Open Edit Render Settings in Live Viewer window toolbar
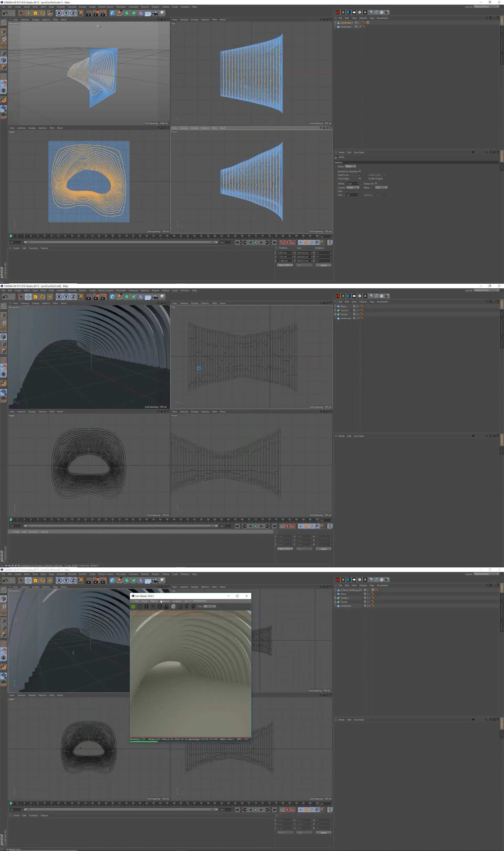The image size is (504, 851). (x=103, y=580)
